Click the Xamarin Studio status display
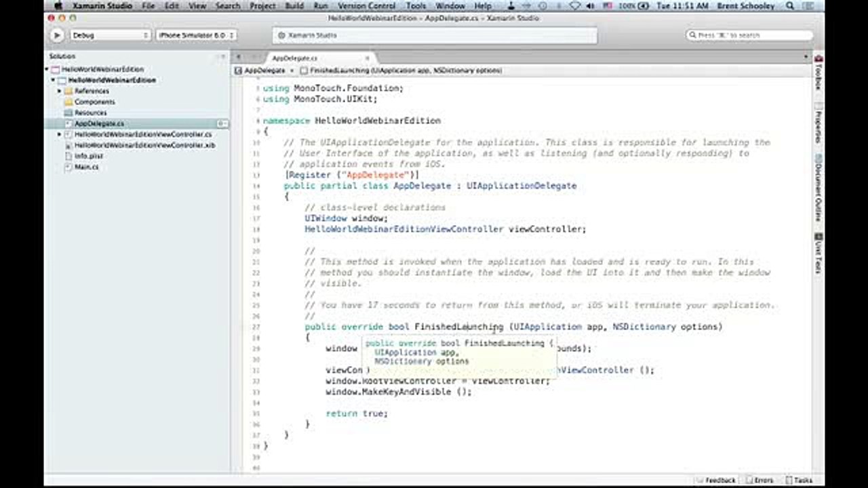Screen dimensions: 868x488 436,35
